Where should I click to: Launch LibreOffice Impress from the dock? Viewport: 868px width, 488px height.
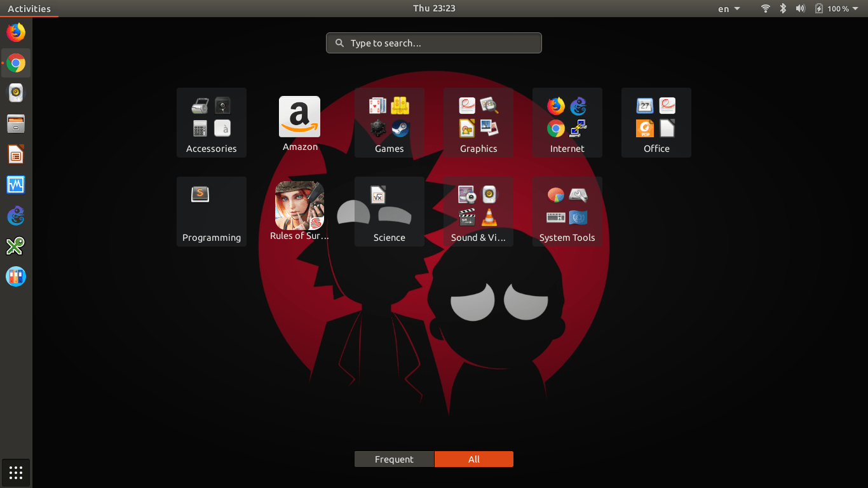[x=16, y=154]
